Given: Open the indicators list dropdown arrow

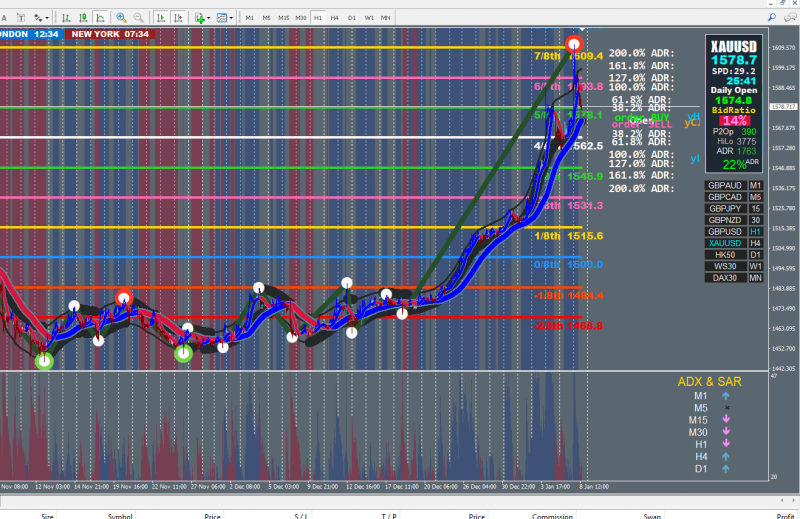Looking at the screenshot, I should coord(209,18).
